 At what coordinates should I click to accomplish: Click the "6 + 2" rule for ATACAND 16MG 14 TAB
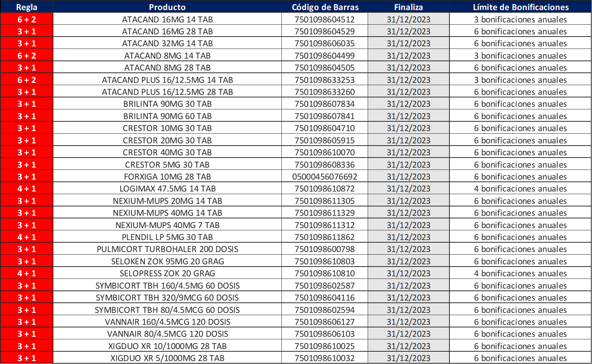27,19
